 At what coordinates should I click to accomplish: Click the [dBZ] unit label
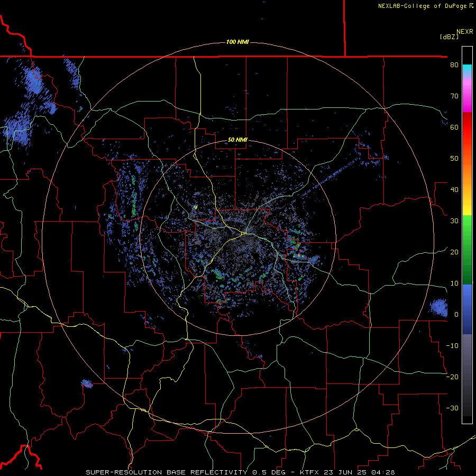pos(449,36)
